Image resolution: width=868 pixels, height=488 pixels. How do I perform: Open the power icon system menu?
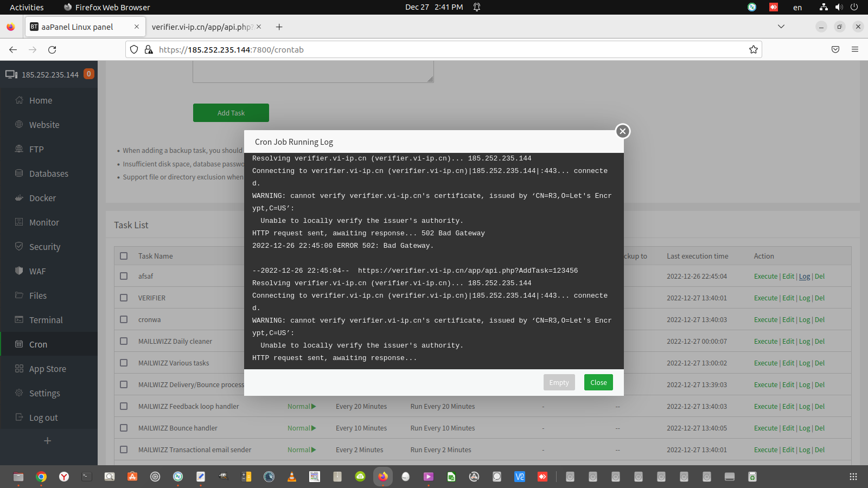coord(854,7)
